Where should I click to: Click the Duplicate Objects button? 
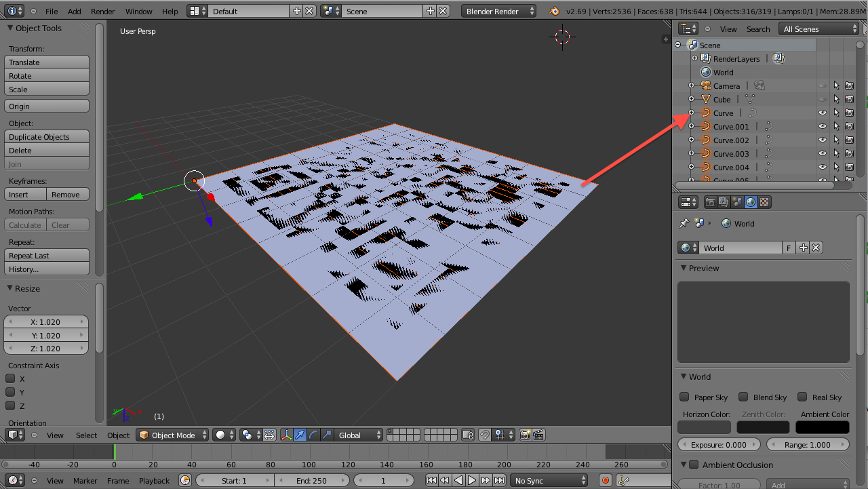pyautogui.click(x=46, y=136)
